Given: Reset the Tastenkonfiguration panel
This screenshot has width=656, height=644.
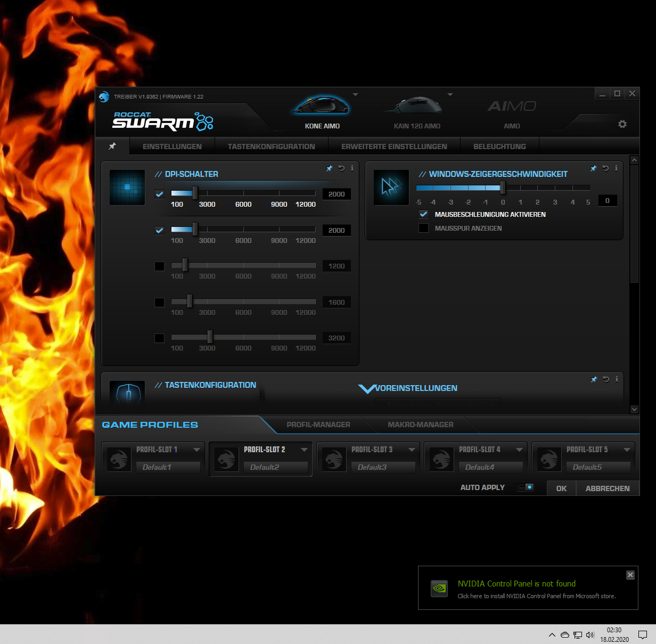Looking at the screenshot, I should coord(606,379).
